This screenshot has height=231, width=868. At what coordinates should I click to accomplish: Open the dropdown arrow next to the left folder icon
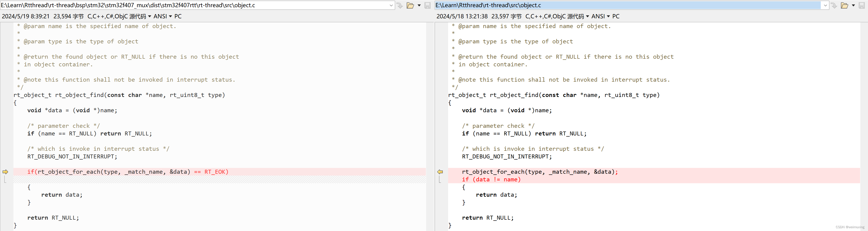point(419,5)
